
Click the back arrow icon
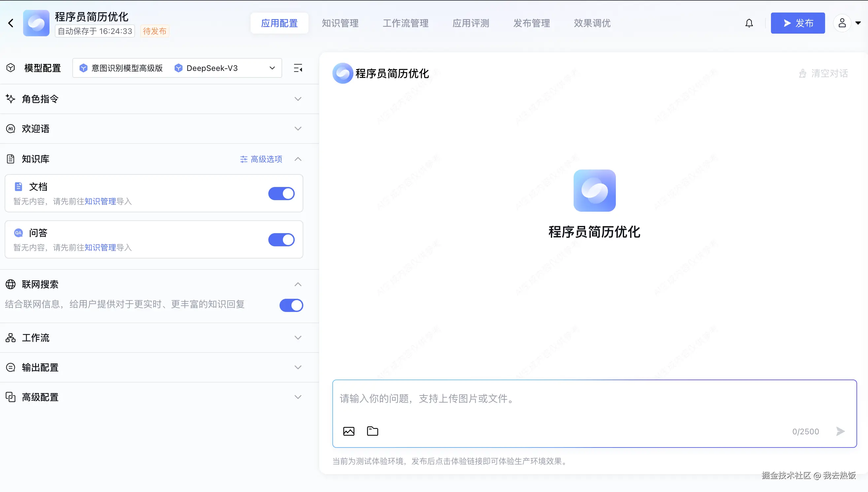(11, 23)
